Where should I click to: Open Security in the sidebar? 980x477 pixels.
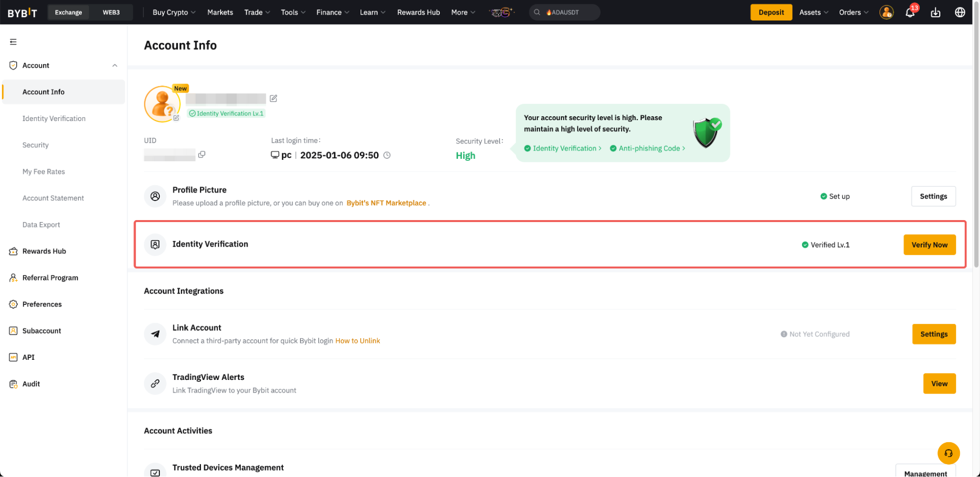tap(35, 145)
